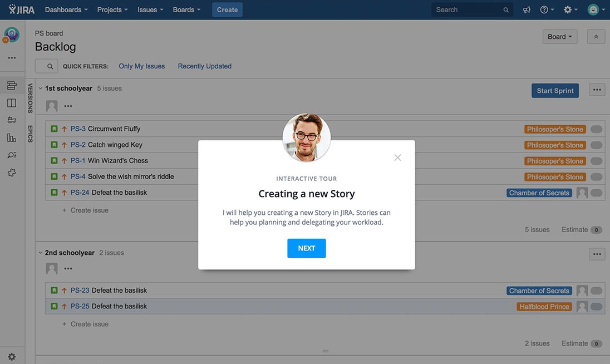This screenshot has width=610, height=364.
Task: Select the Backlog icon in the sidebar
Action: click(12, 85)
